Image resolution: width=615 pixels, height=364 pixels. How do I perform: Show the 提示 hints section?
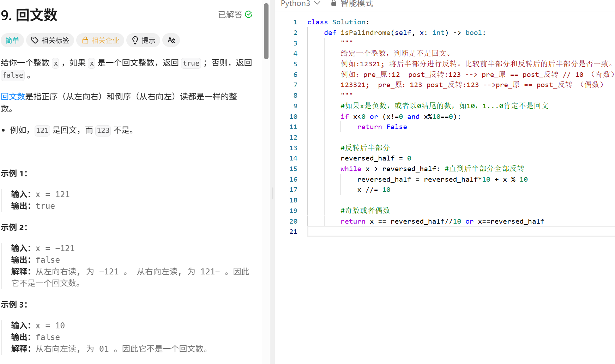(x=143, y=40)
